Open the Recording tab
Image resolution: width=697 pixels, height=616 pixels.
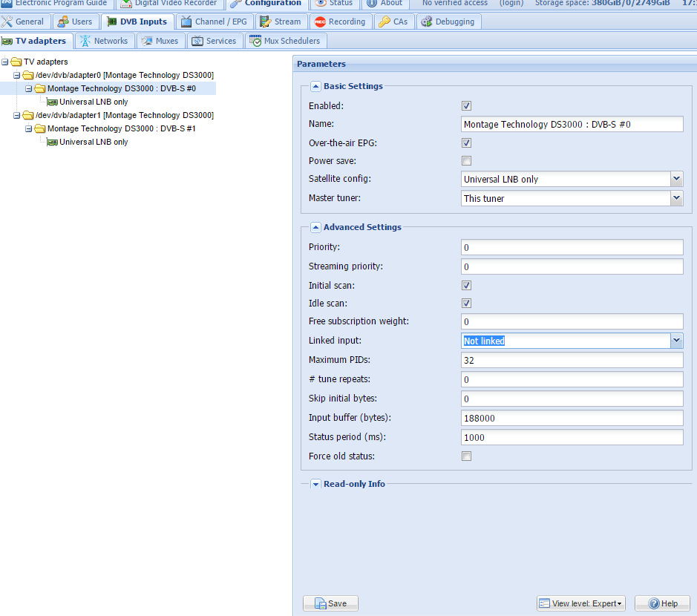[341, 22]
